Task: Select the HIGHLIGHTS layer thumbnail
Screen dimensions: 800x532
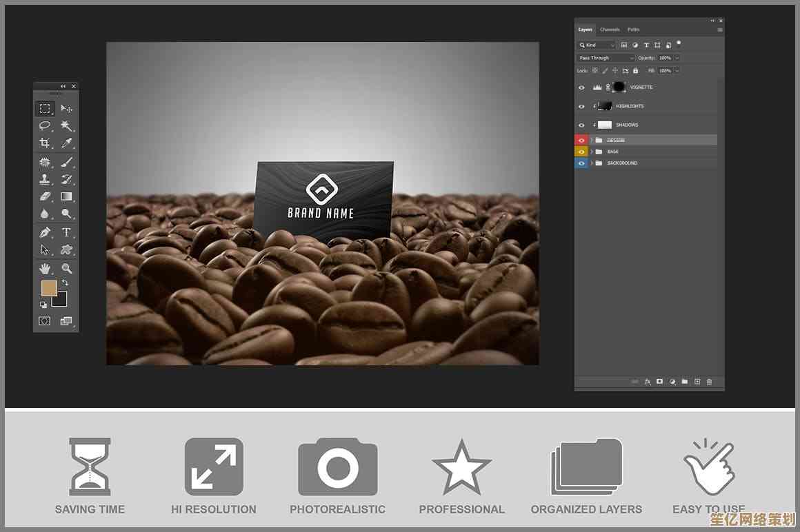Action: tap(605, 106)
